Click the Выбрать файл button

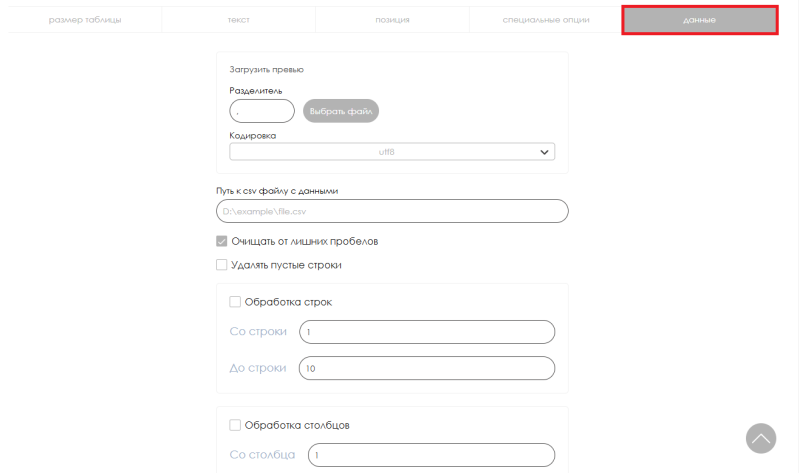tap(341, 111)
